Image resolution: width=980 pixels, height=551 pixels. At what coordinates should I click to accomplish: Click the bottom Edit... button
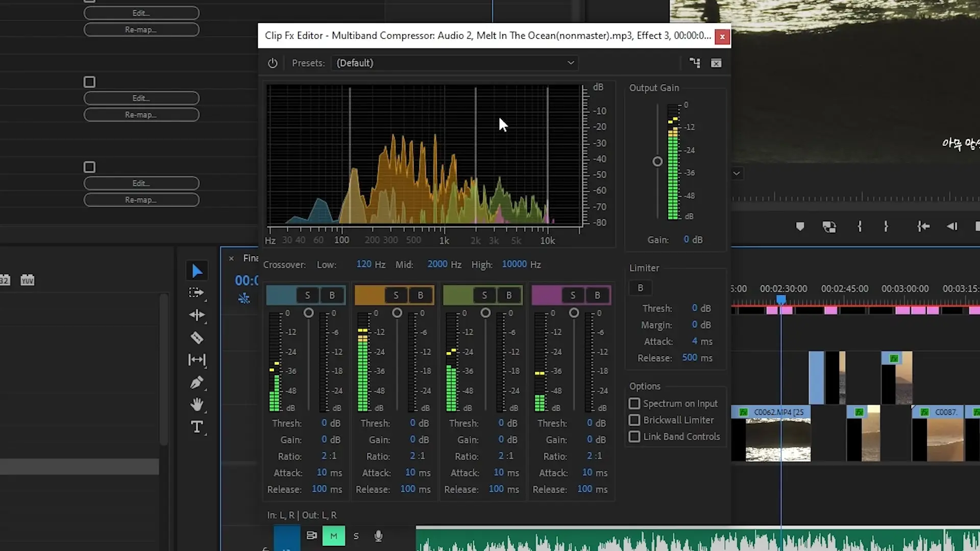(x=141, y=183)
